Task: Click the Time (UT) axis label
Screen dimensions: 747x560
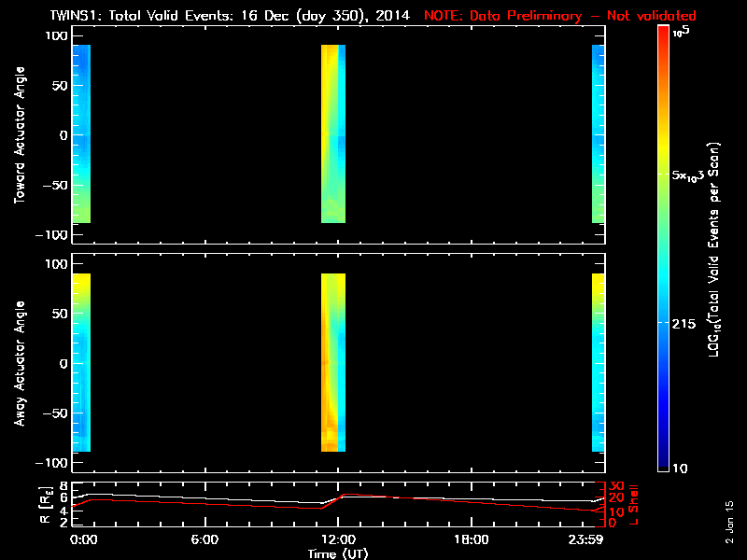Action: coord(338,553)
